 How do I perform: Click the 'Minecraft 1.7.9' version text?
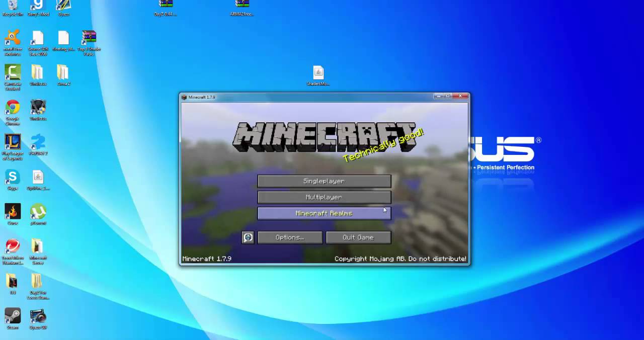coord(207,259)
